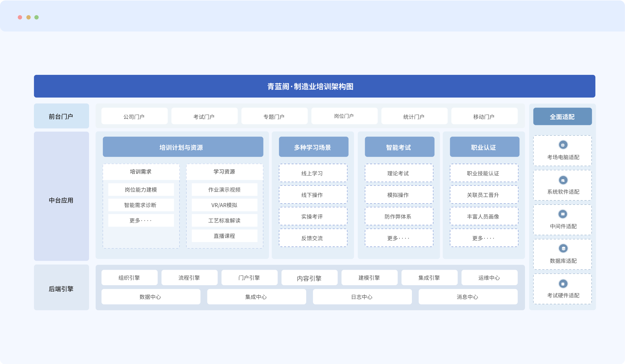Image resolution: width=625 pixels, height=364 pixels.
Task: Click the yellow window dot
Action: pos(28,17)
